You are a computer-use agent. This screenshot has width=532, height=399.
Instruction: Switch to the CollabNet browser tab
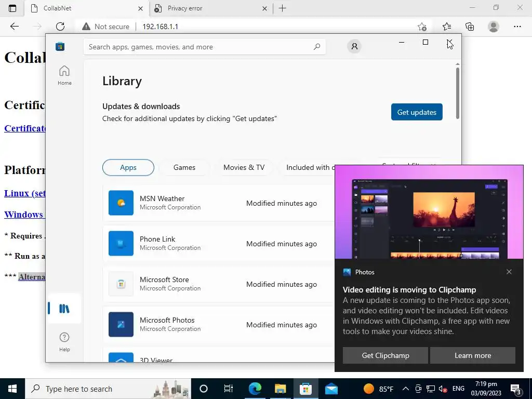87,8
